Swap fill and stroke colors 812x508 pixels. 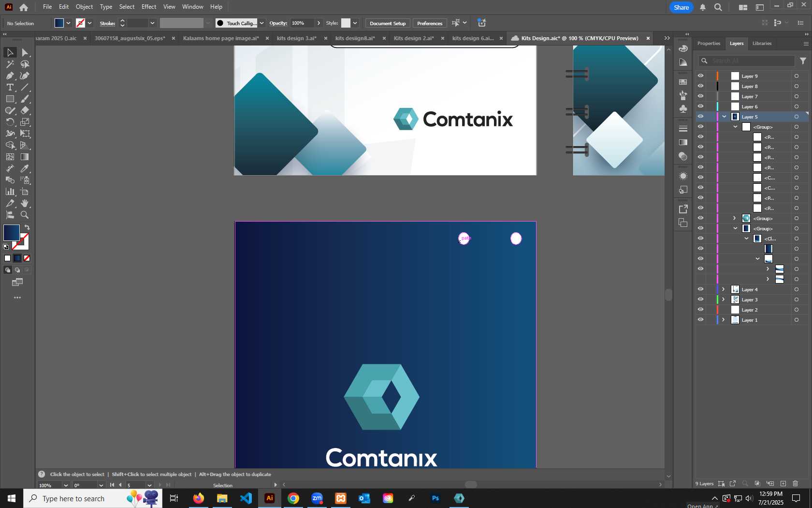click(x=27, y=227)
